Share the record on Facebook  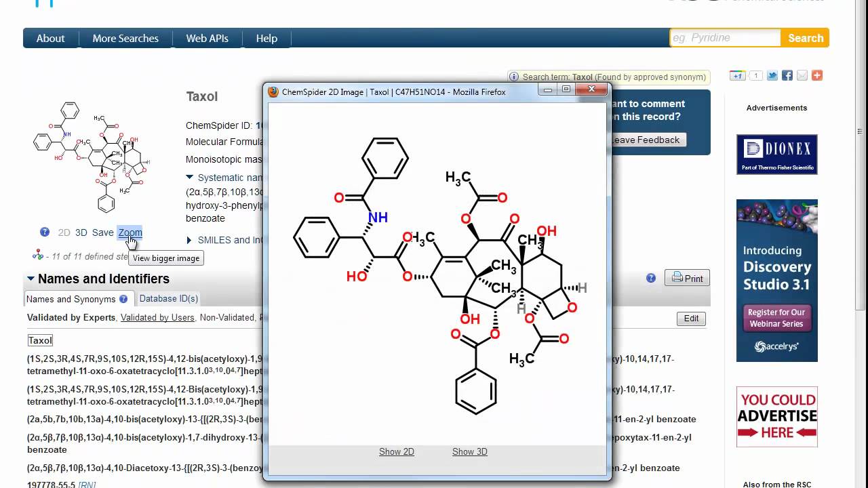(787, 76)
